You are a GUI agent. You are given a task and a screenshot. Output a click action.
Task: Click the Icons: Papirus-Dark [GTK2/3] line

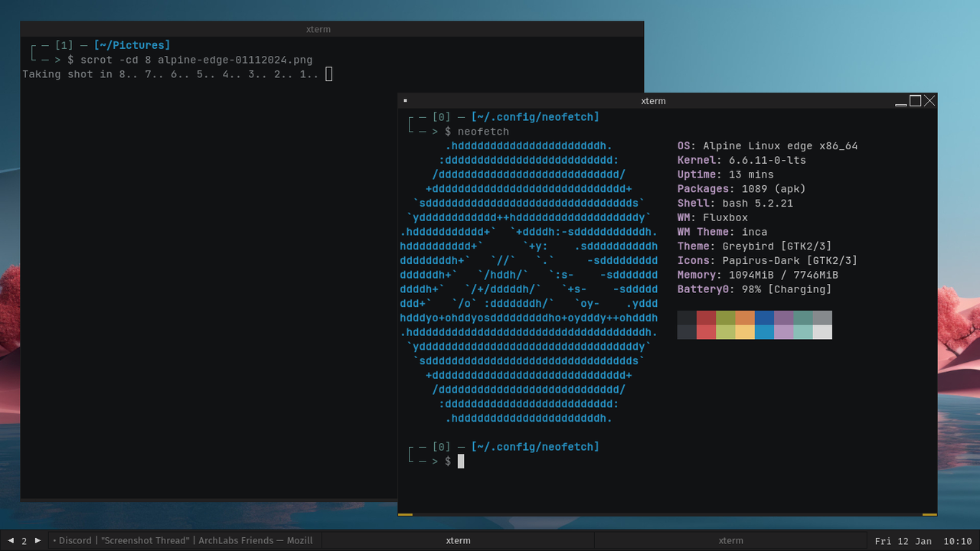767,261
